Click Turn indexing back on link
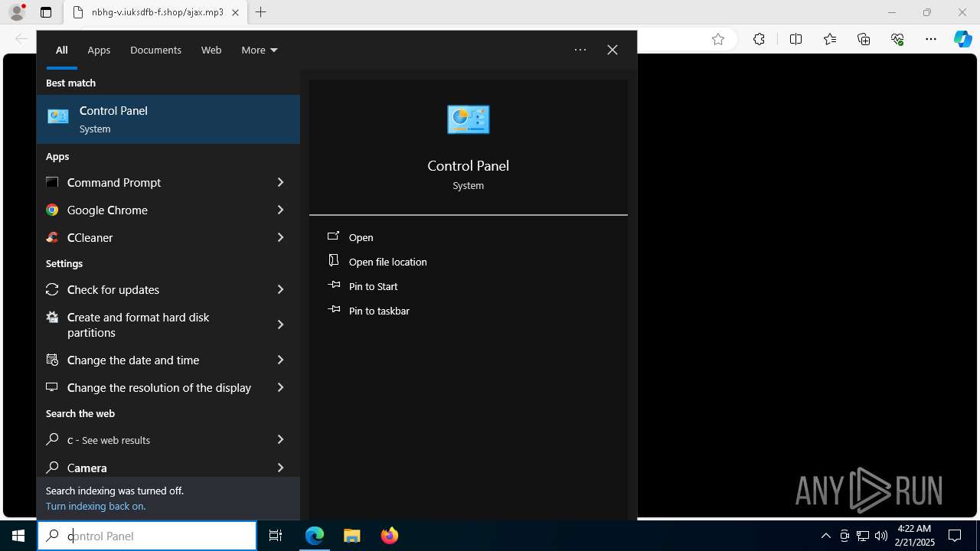The image size is (980, 551). [96, 506]
